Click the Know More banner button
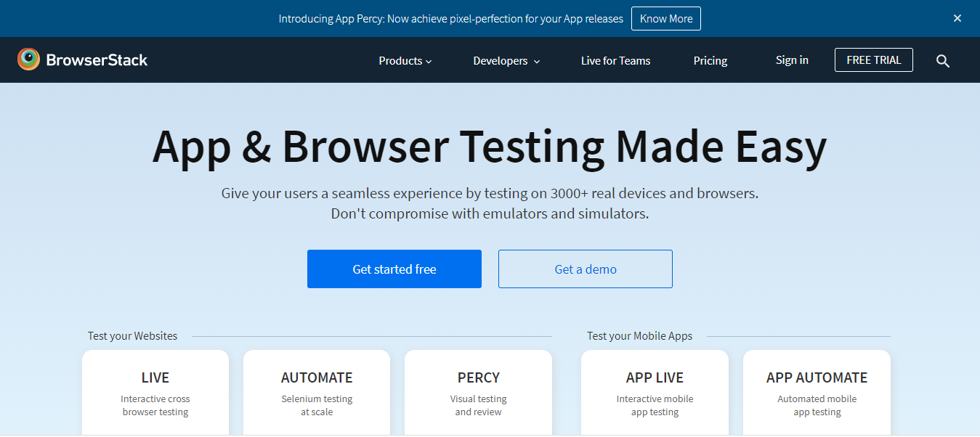 (666, 19)
